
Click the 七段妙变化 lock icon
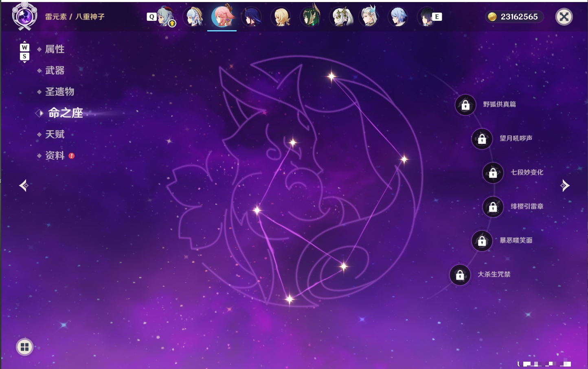[493, 173]
